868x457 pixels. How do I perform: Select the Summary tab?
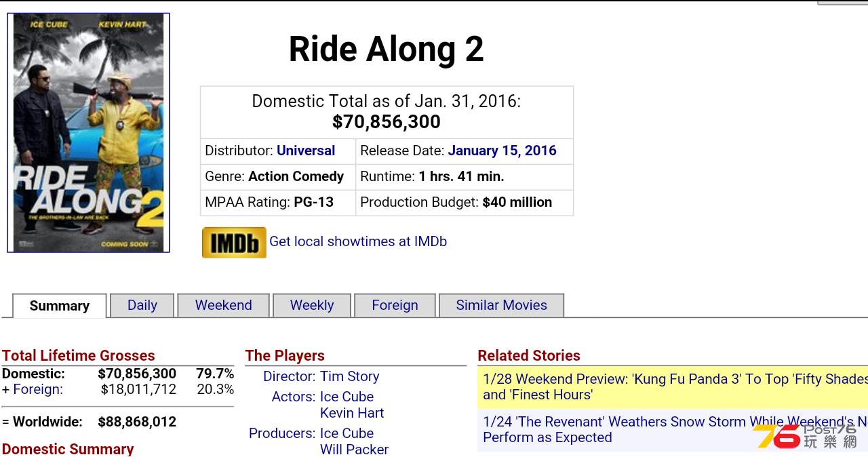coord(60,306)
